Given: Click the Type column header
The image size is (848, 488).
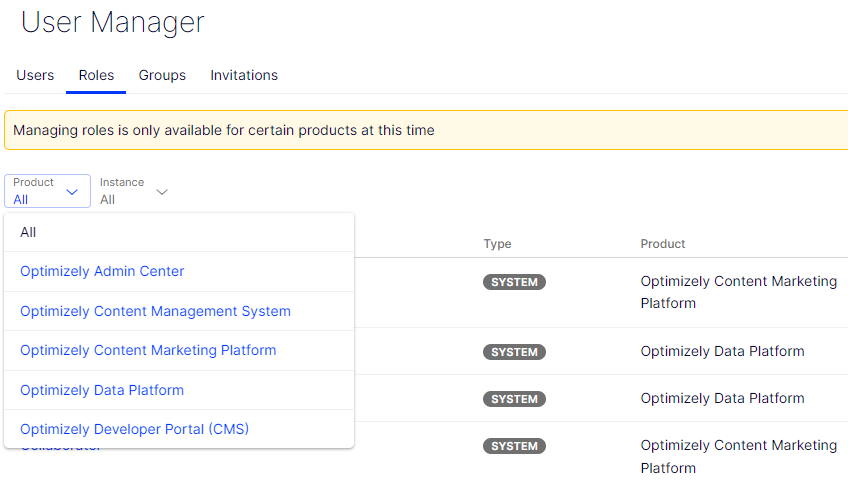Looking at the screenshot, I should [x=498, y=244].
